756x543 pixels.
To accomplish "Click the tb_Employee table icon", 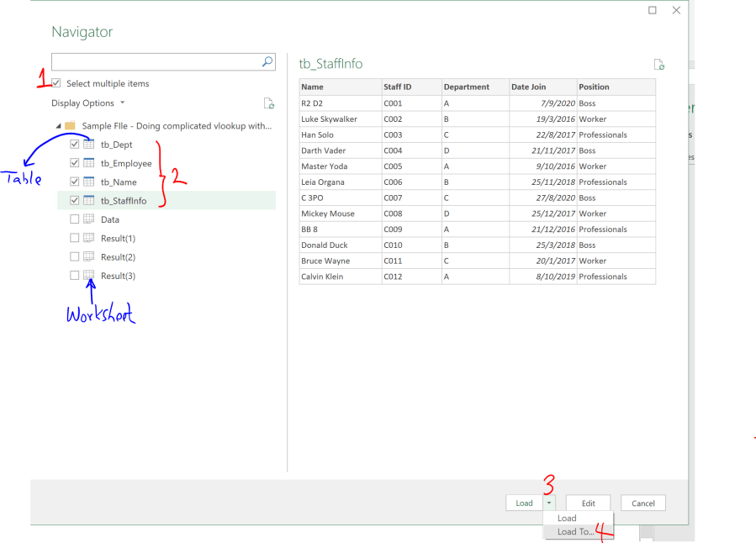I will pyautogui.click(x=89, y=163).
